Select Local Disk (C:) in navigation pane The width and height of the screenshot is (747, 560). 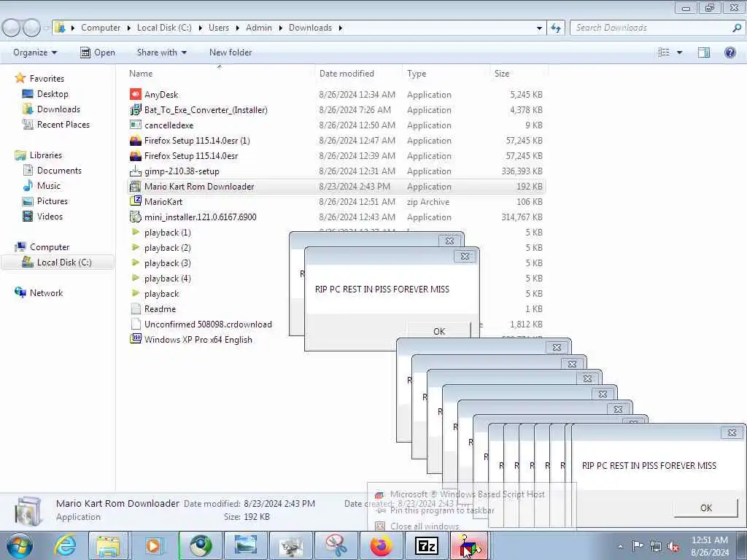58,262
